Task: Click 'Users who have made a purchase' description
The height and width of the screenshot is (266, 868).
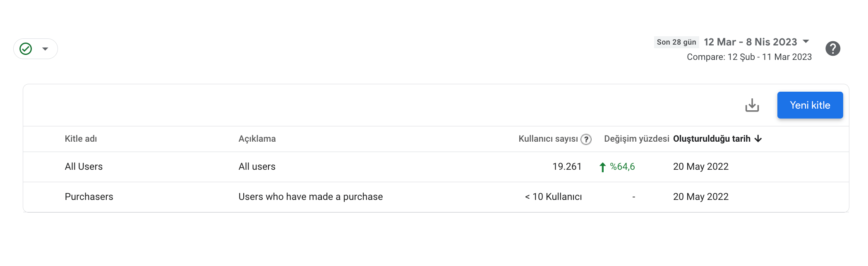Action: click(x=310, y=197)
